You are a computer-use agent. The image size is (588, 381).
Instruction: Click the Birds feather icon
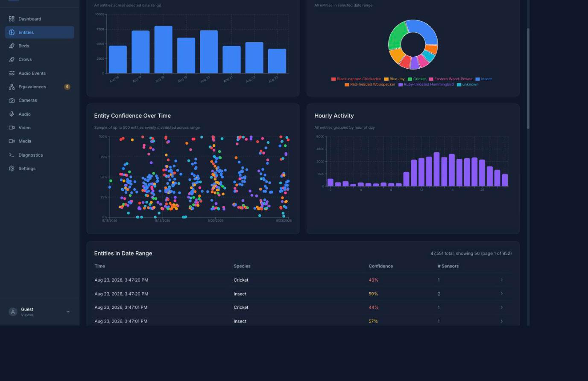pyautogui.click(x=12, y=46)
